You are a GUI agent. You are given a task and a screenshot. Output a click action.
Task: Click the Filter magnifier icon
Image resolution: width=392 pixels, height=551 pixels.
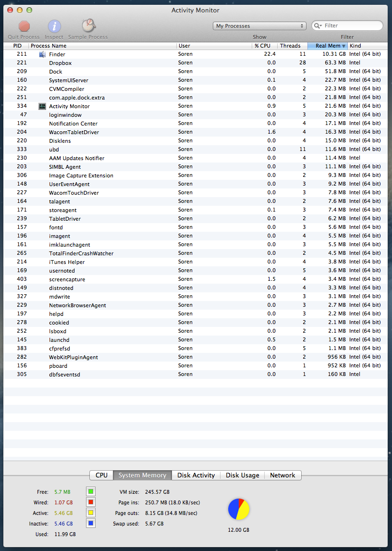(x=318, y=25)
